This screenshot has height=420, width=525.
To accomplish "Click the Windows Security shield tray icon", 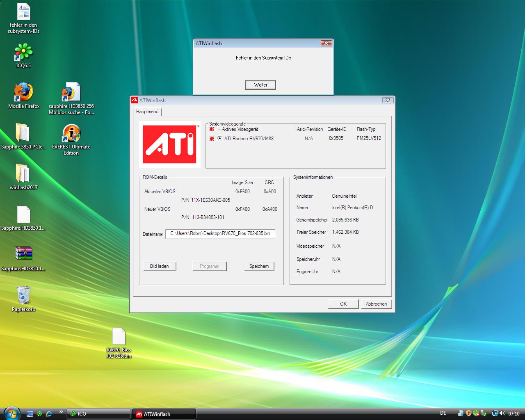I will point(469,413).
